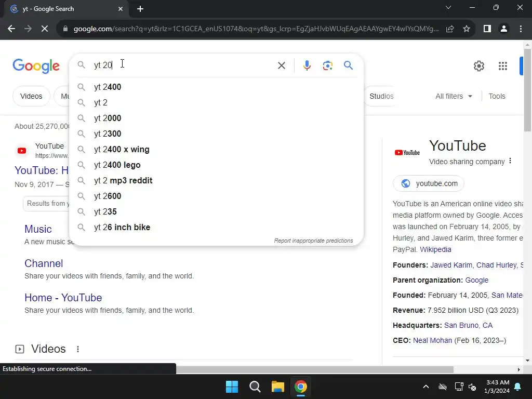Open the Google apps grid
The width and height of the screenshot is (532, 399).
[x=502, y=66]
